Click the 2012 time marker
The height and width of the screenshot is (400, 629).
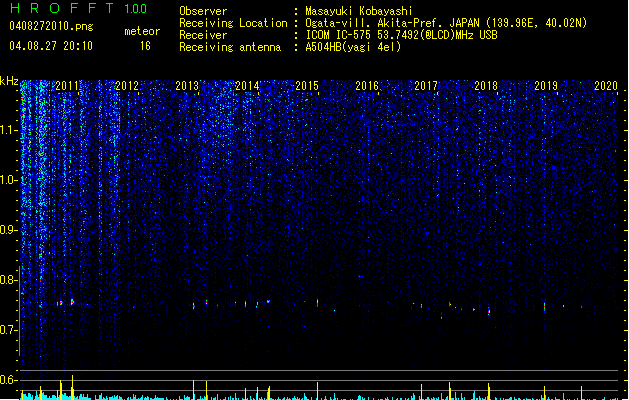pos(127,86)
